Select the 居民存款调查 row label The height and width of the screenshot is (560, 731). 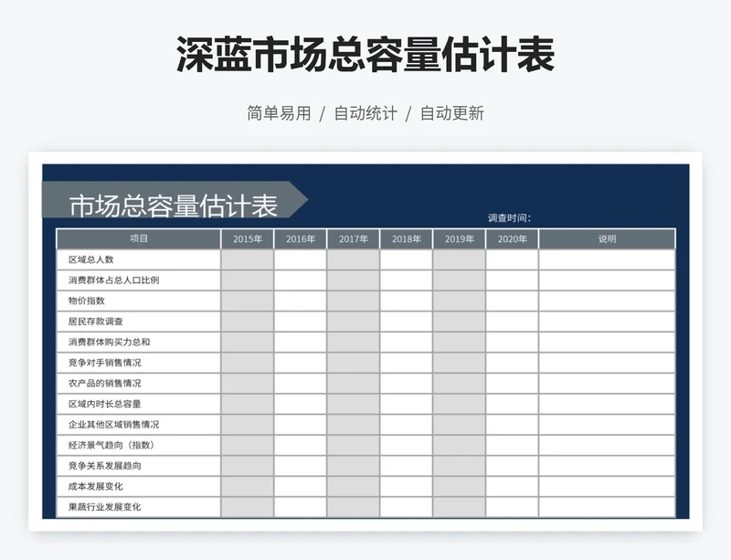tap(96, 322)
